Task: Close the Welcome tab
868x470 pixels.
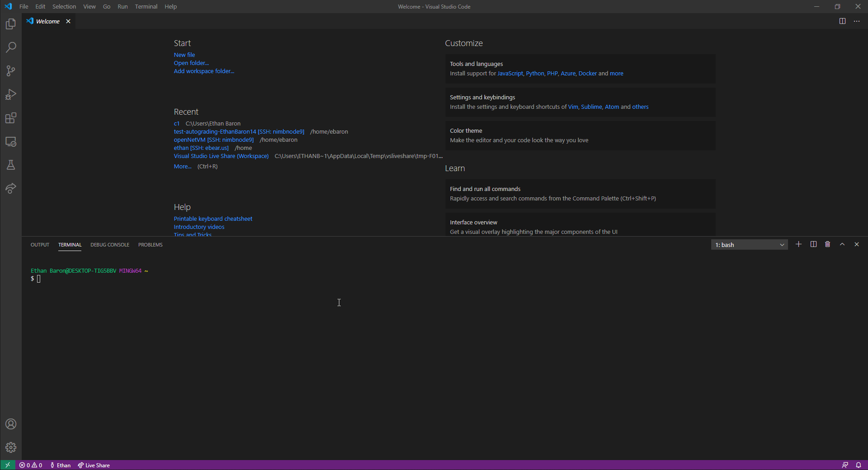Action: pos(68,21)
